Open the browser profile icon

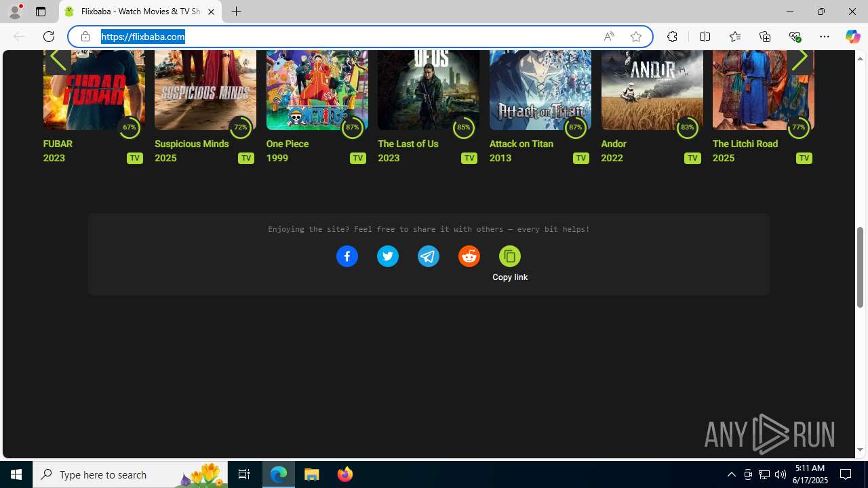(15, 12)
